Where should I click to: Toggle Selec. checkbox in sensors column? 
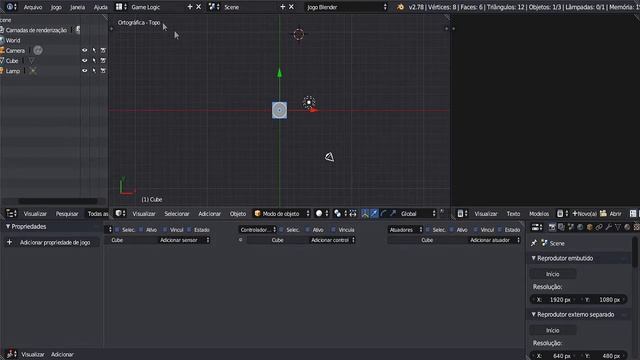coord(118,230)
